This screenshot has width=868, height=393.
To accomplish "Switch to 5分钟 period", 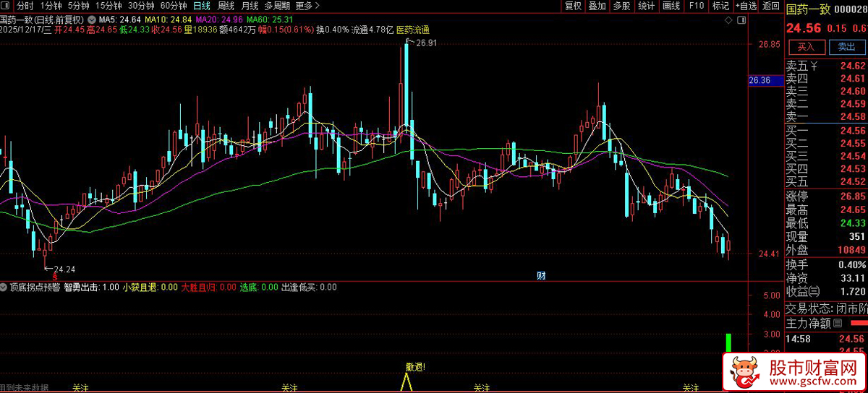I will click(78, 6).
